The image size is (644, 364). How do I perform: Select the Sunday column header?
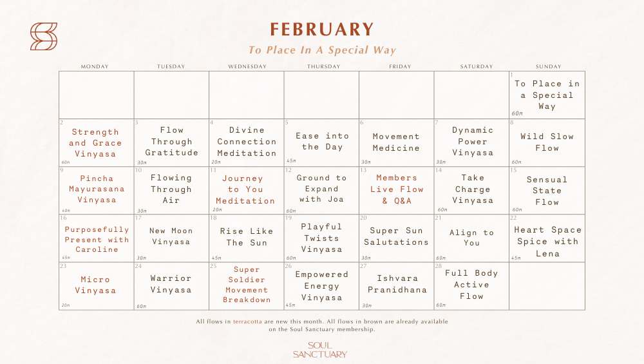point(548,66)
